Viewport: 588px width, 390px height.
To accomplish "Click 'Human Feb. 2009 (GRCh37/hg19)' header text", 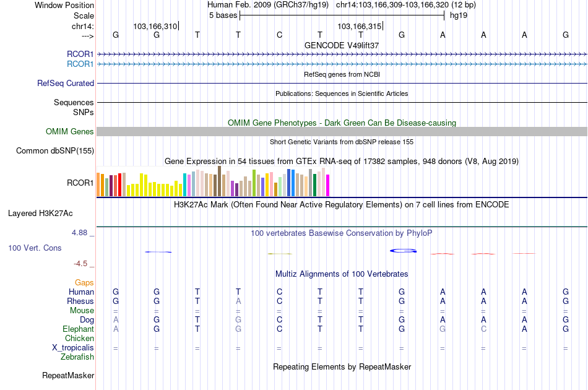I will [x=268, y=5].
